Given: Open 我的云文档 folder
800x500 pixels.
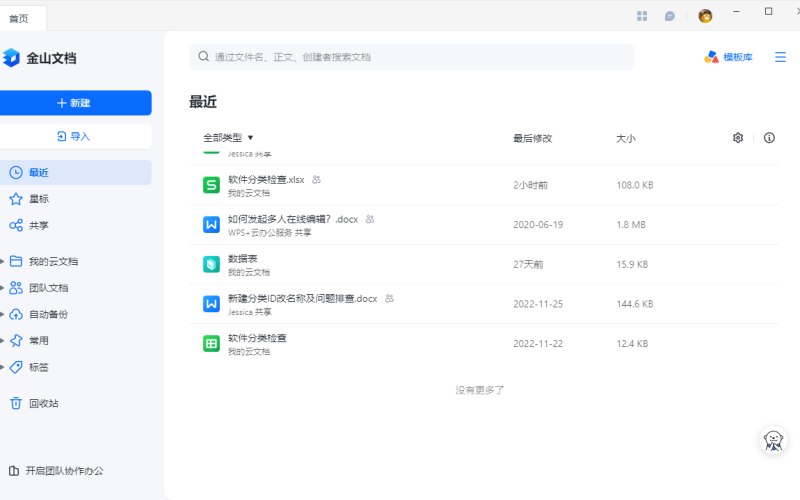Looking at the screenshot, I should tap(53, 262).
